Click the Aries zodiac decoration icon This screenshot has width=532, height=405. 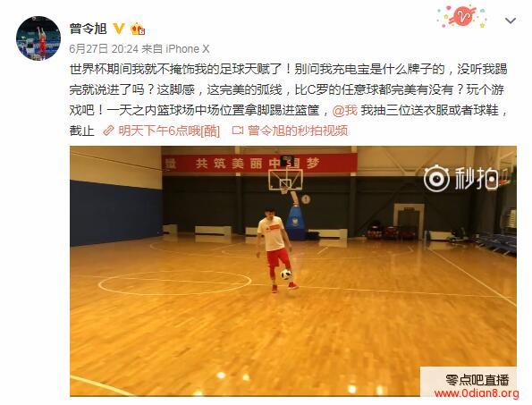(x=462, y=17)
